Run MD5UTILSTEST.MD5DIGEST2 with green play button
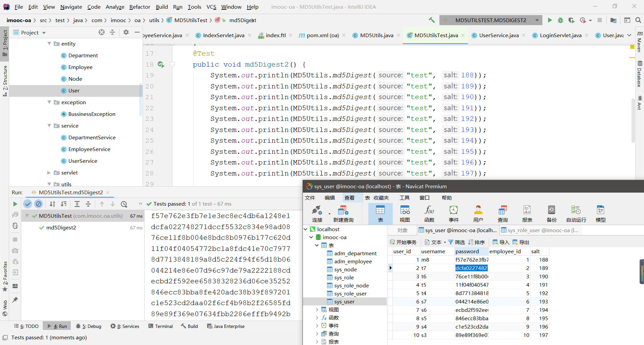The height and width of the screenshot is (345, 644). pos(550,20)
